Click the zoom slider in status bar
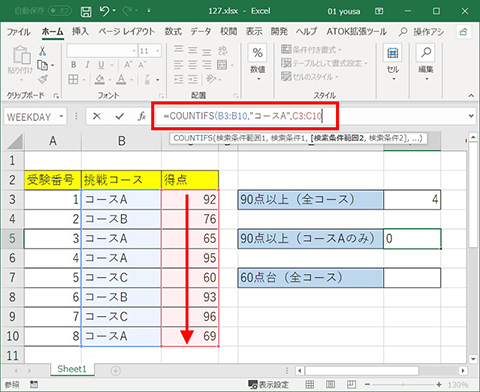Viewport: 480px width, 392px height. [x=403, y=385]
